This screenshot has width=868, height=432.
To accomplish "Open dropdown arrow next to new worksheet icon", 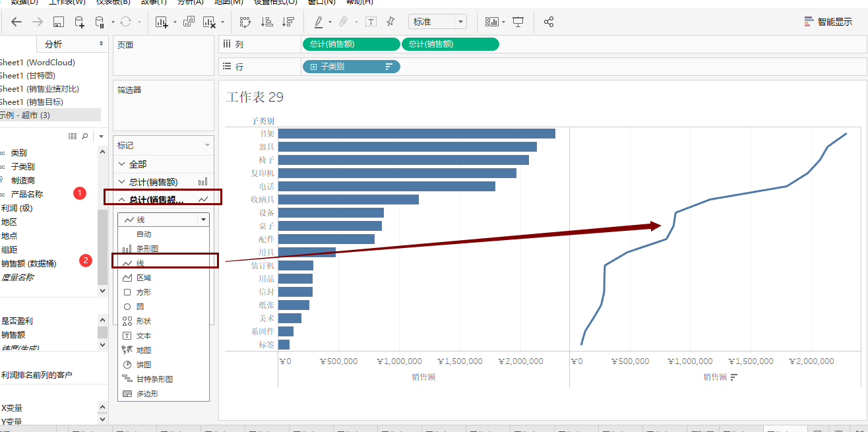I will 175,22.
